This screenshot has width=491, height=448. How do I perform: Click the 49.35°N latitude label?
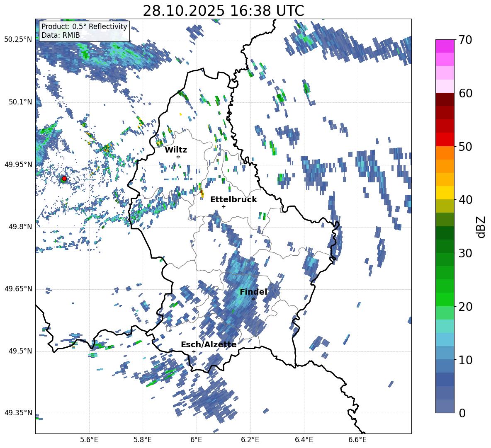18,413
